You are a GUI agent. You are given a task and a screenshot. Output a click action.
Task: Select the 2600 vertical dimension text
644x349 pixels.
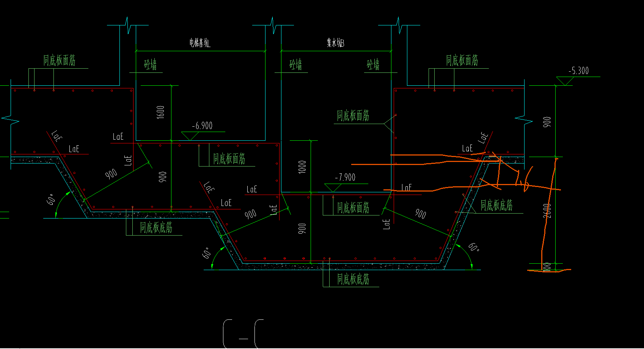click(547, 211)
